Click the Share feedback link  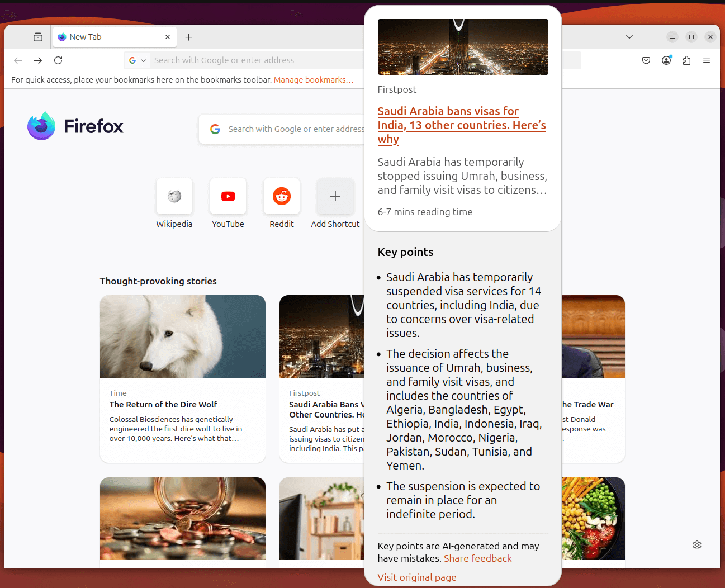click(477, 558)
